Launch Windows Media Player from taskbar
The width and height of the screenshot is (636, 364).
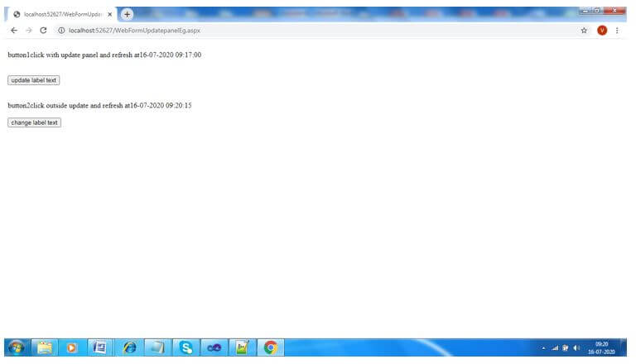coord(72,347)
